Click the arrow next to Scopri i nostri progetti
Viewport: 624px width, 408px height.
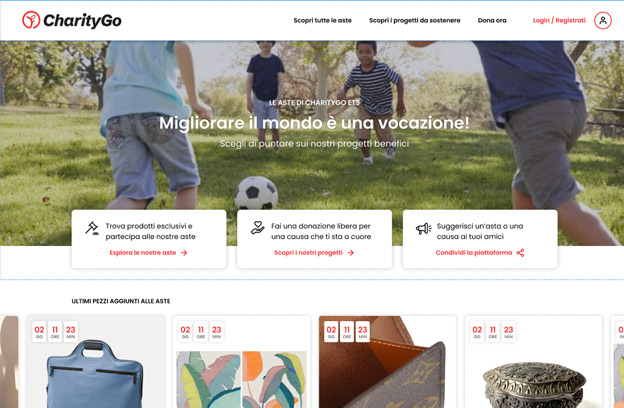(351, 253)
